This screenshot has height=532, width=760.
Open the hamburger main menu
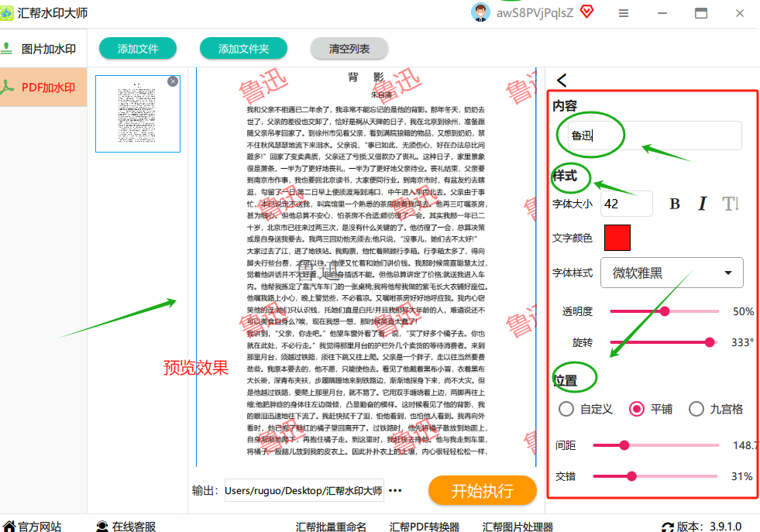coord(624,13)
